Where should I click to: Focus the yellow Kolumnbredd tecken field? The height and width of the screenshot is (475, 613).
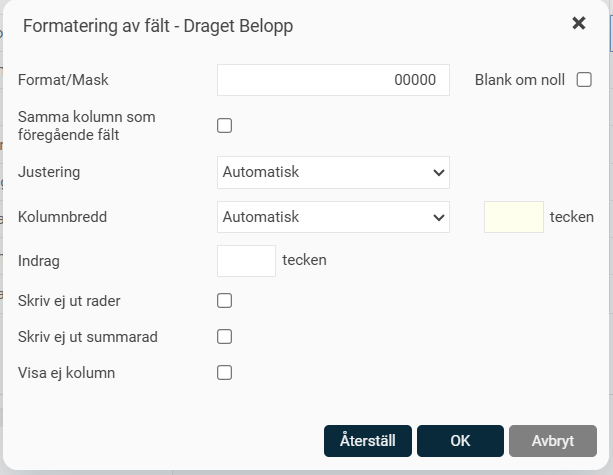tap(514, 217)
